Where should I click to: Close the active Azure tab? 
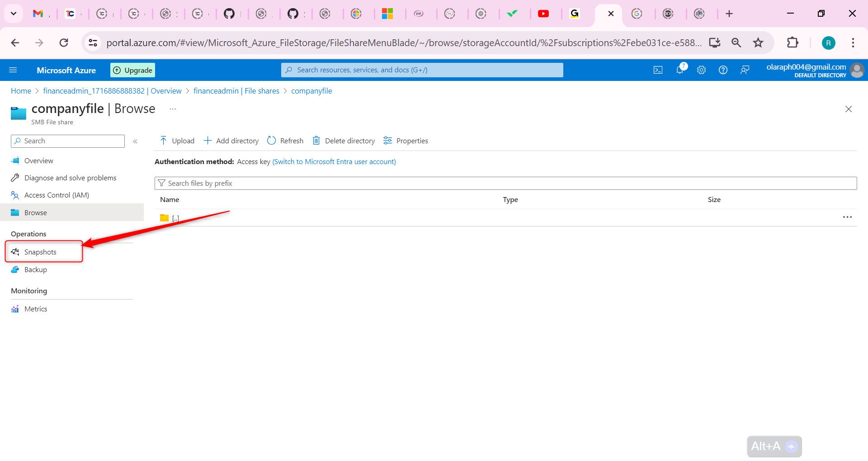point(611,14)
